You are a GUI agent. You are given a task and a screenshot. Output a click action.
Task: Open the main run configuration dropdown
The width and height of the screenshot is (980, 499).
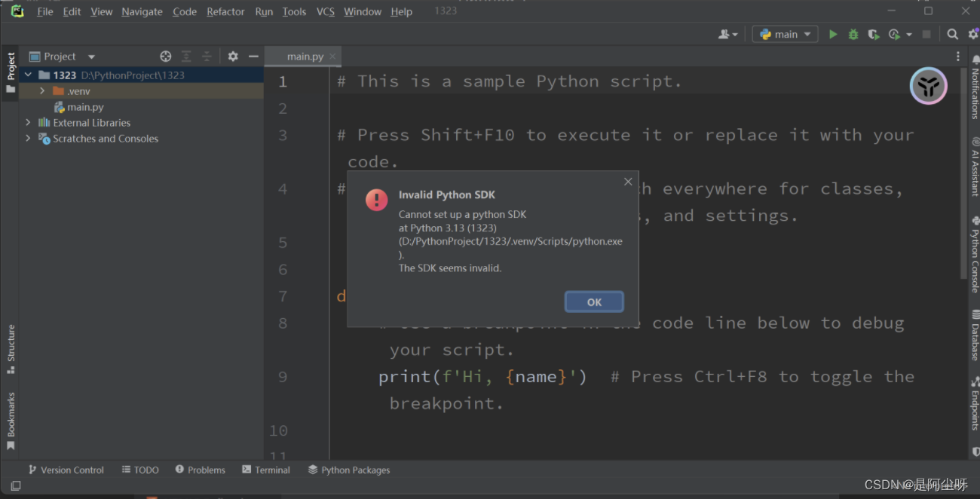(x=785, y=34)
